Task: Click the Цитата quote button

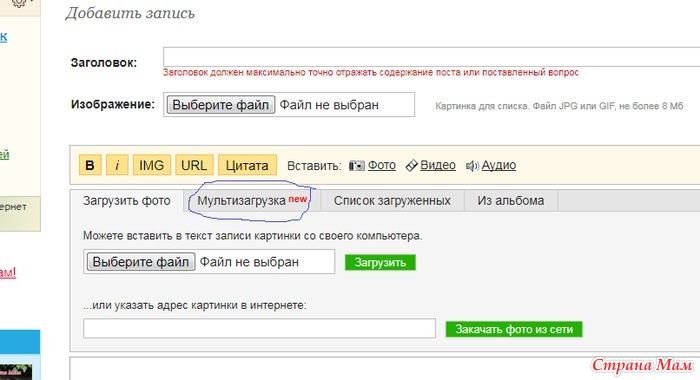Action: coord(247,165)
